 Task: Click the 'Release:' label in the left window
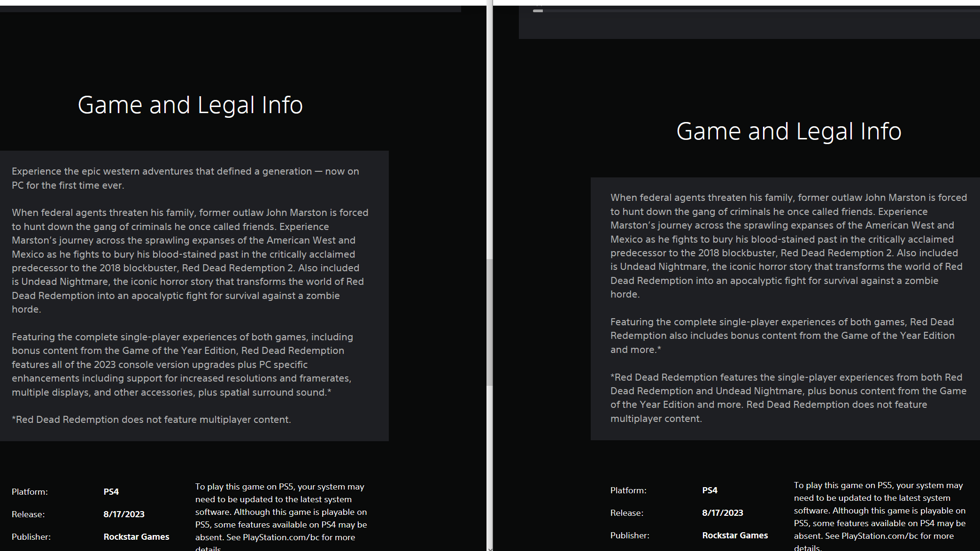(28, 514)
